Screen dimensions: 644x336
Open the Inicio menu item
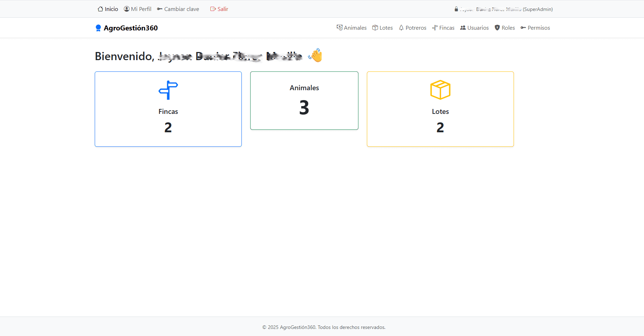pyautogui.click(x=111, y=9)
